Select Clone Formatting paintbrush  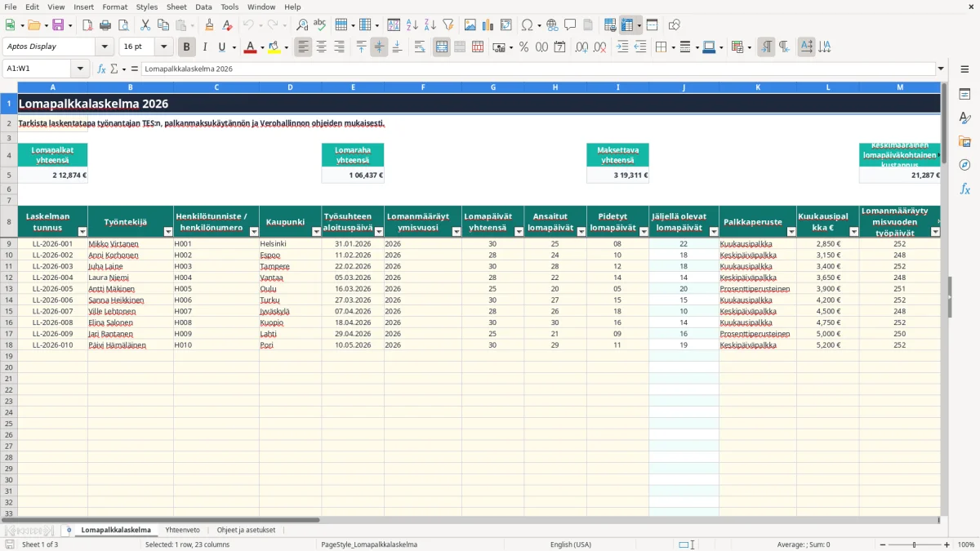(209, 25)
